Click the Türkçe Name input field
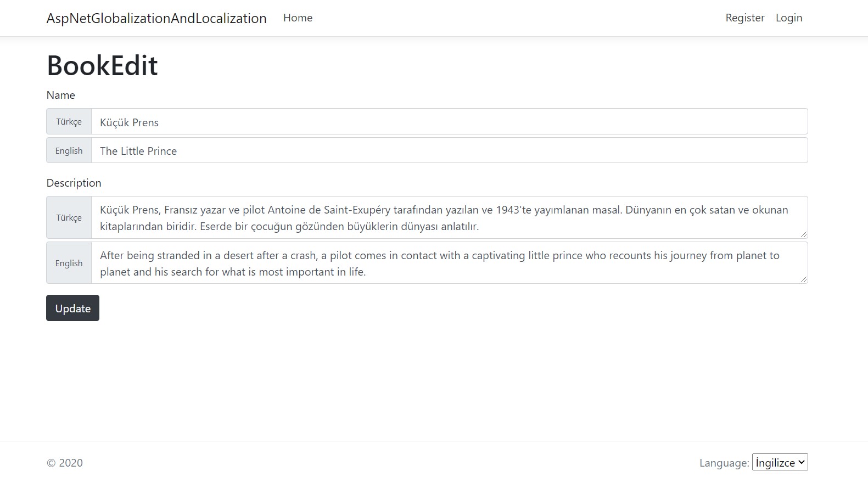 click(x=449, y=121)
